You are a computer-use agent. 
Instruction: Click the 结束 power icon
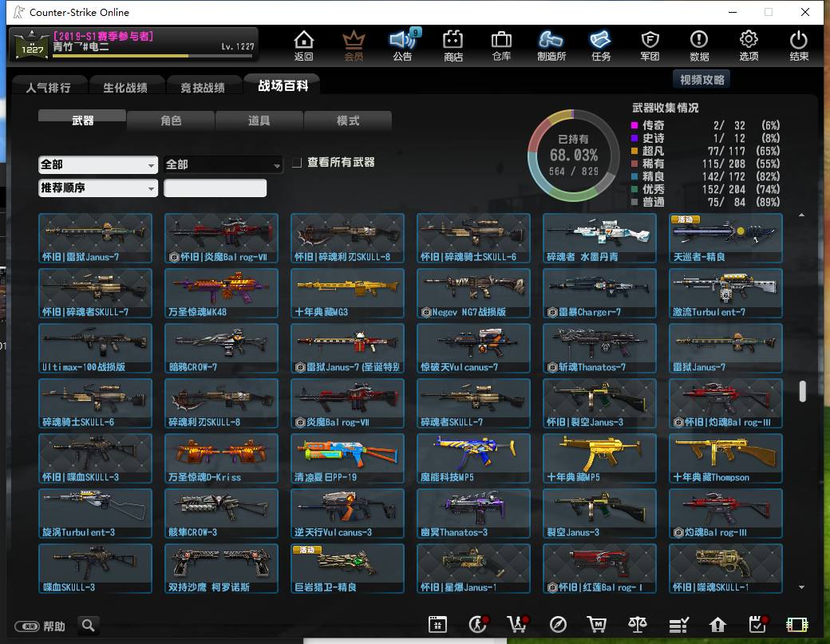[x=799, y=45]
